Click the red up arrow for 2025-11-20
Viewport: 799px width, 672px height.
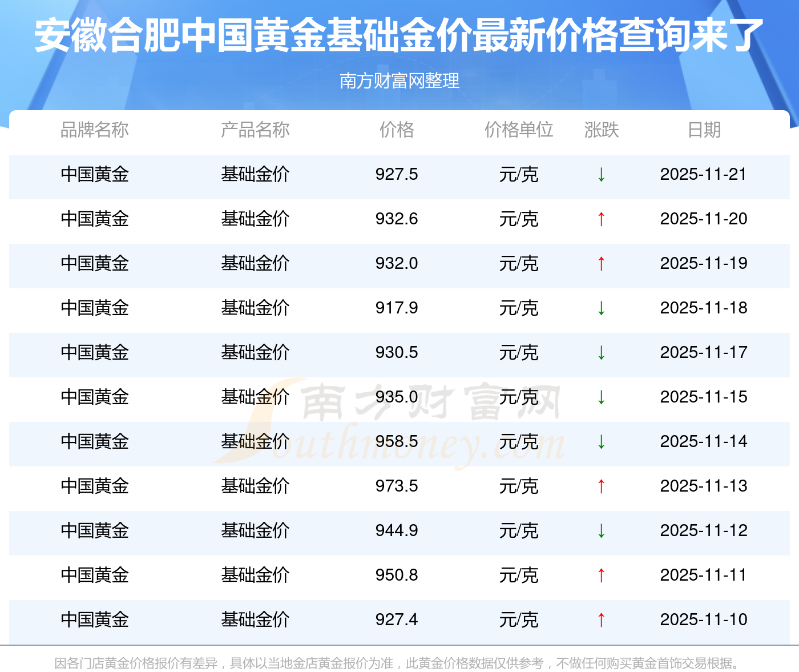pyautogui.click(x=601, y=219)
